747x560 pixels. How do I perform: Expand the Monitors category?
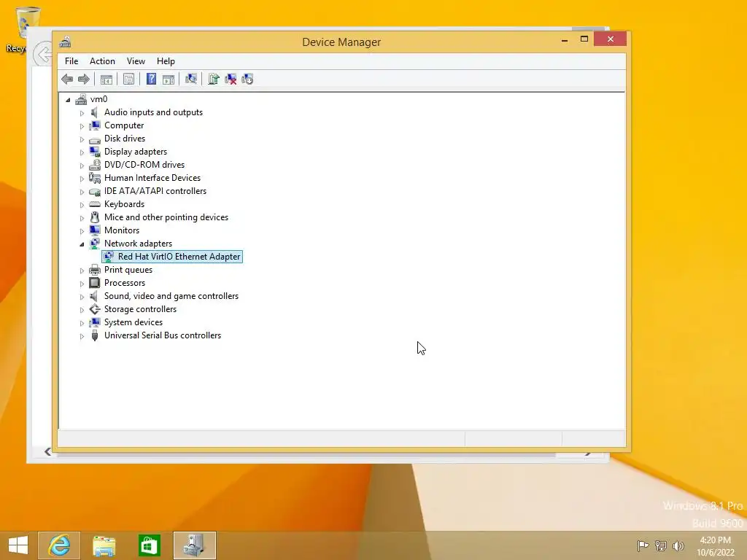pyautogui.click(x=82, y=231)
